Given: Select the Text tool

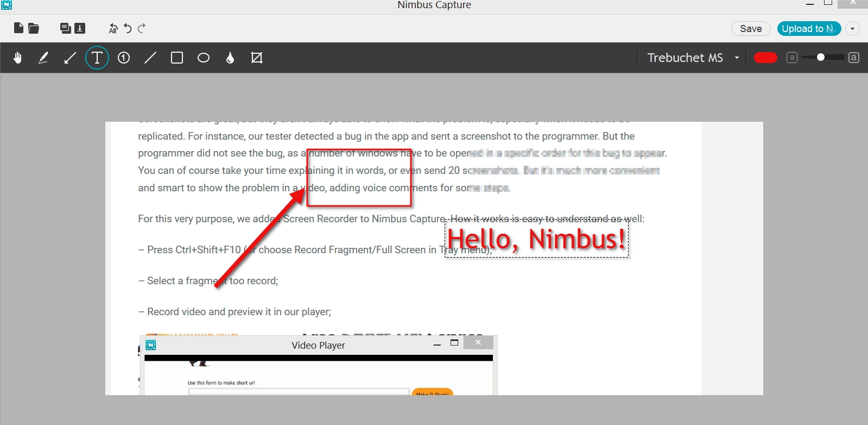Looking at the screenshot, I should (97, 58).
